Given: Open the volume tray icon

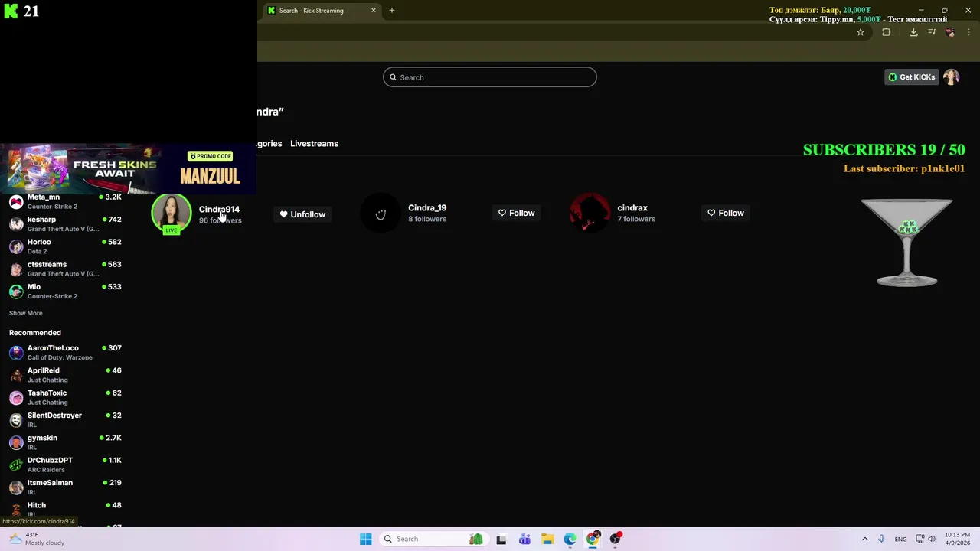Looking at the screenshot, I should [932, 539].
